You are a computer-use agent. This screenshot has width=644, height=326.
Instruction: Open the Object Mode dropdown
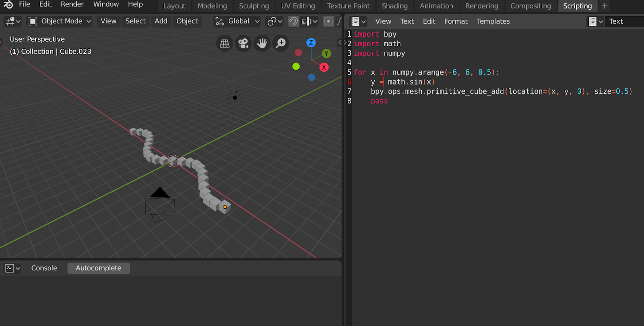[x=60, y=21]
